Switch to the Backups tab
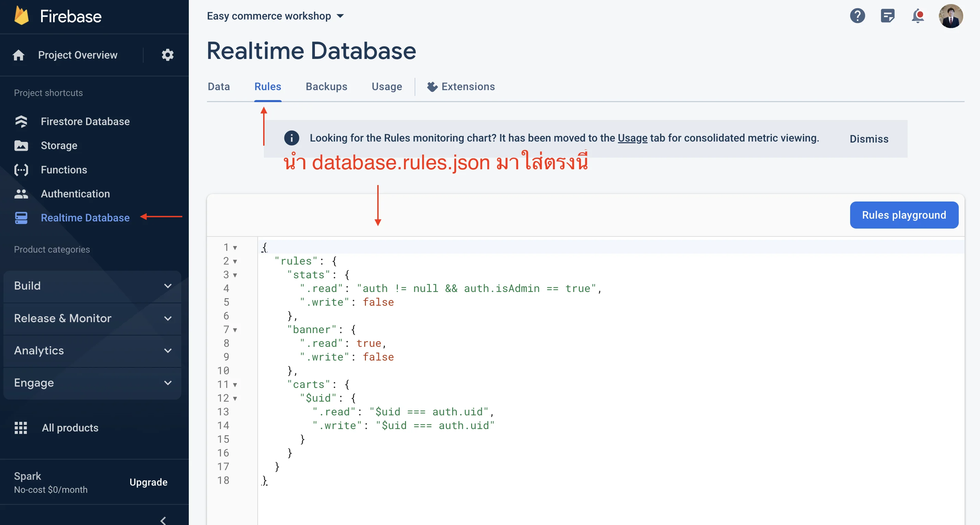The image size is (980, 525). pyautogui.click(x=327, y=87)
